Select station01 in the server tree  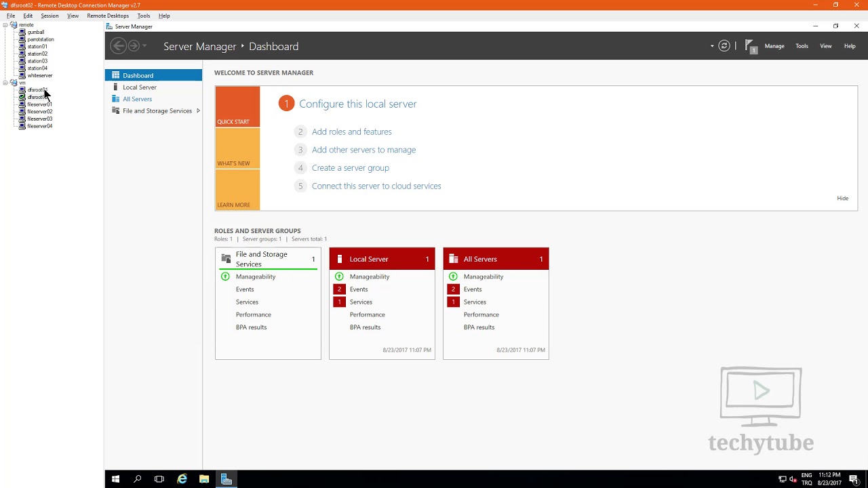(37, 47)
